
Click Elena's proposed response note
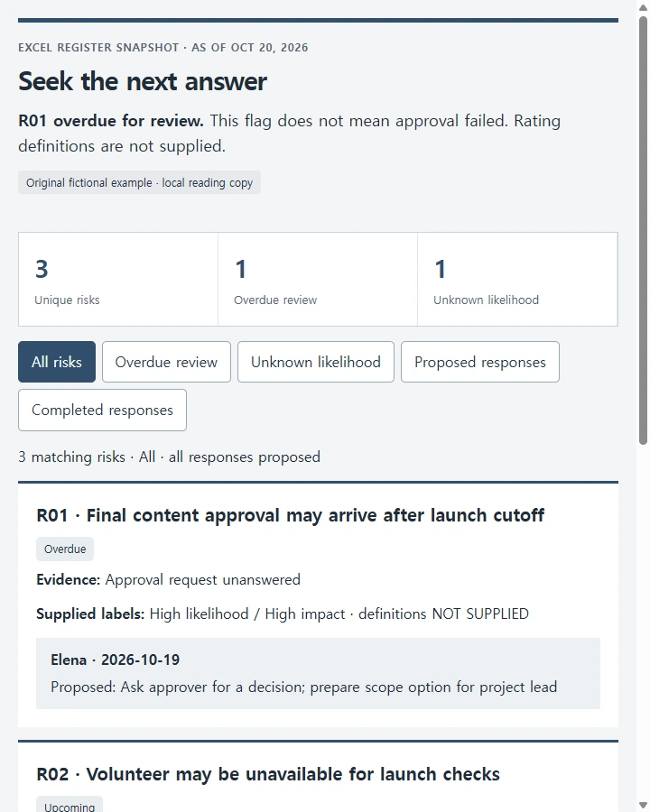tap(318, 673)
